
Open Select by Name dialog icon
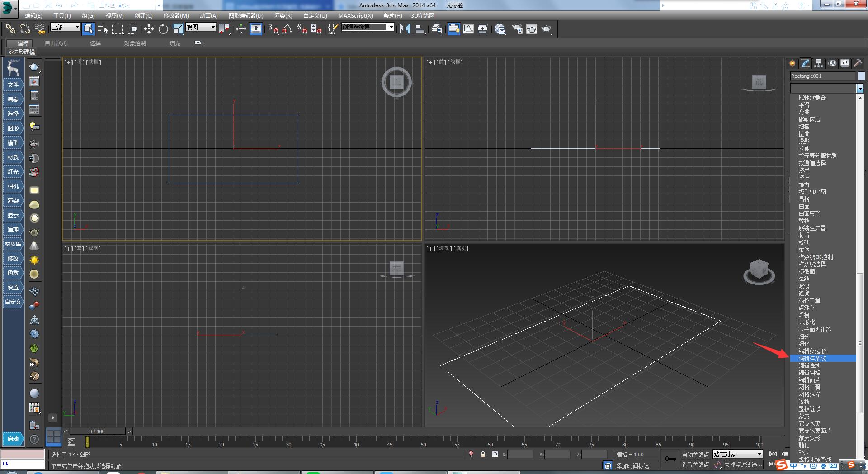103,29
